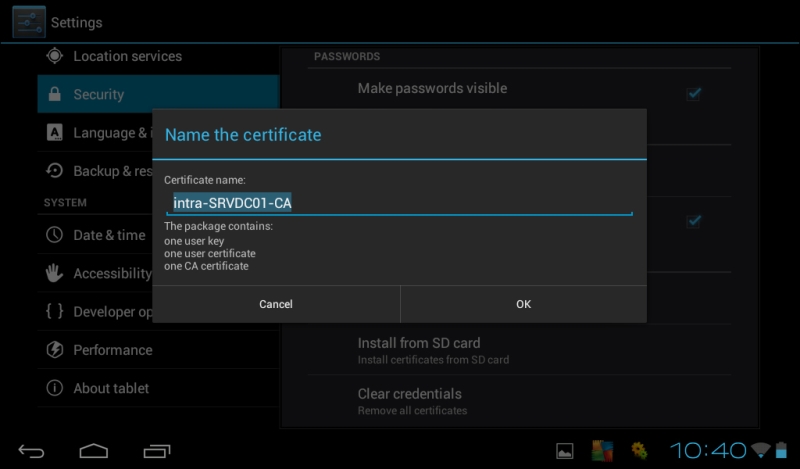
Task: Select Clear credentials option
Action: (x=519, y=401)
